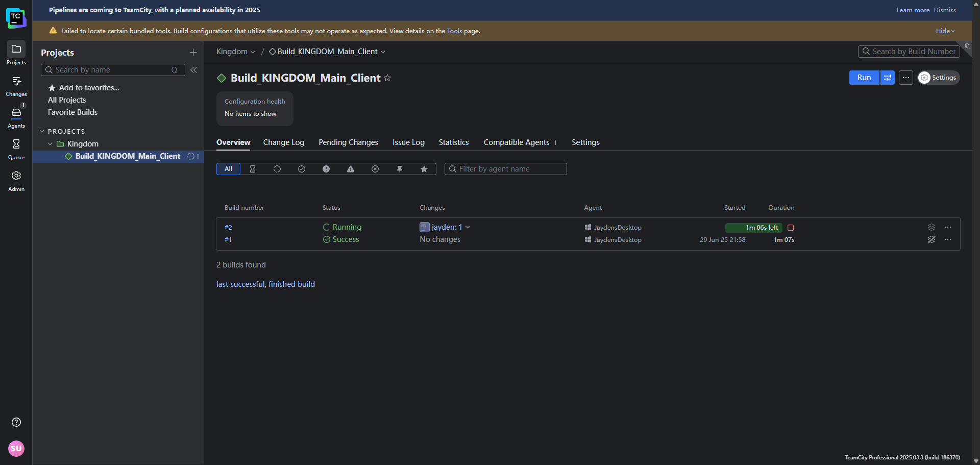
Task: Open custom run build dialog icon
Action: point(888,78)
